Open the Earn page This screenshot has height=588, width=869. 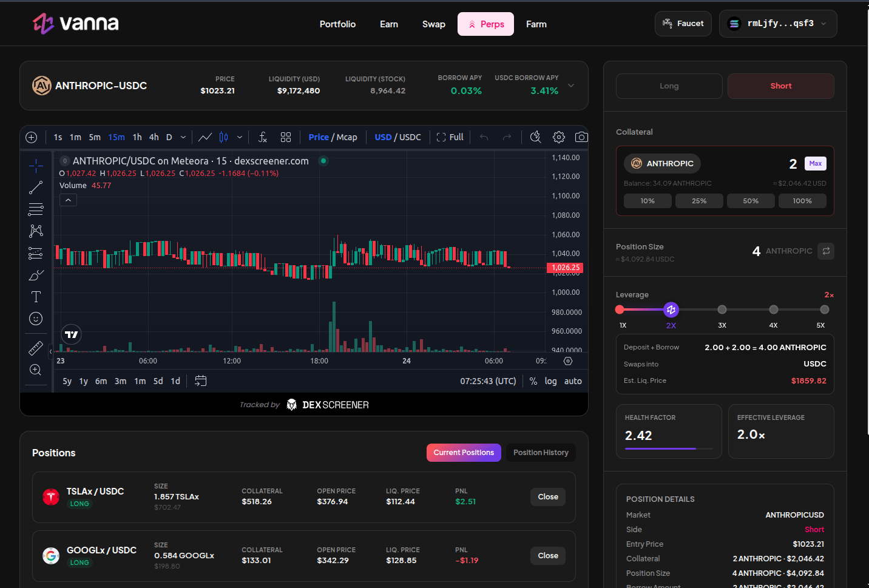tap(389, 24)
